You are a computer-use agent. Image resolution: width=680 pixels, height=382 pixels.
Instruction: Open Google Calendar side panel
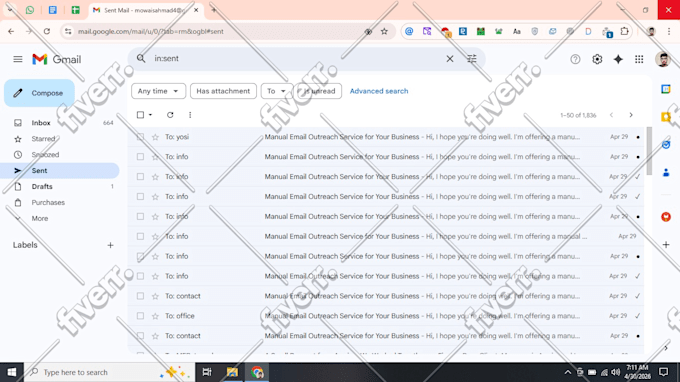(666, 89)
